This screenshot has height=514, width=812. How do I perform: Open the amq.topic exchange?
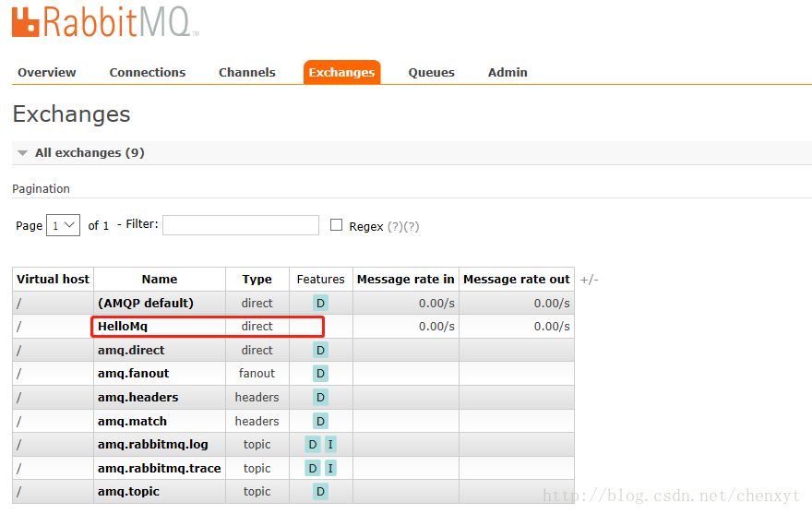[128, 492]
